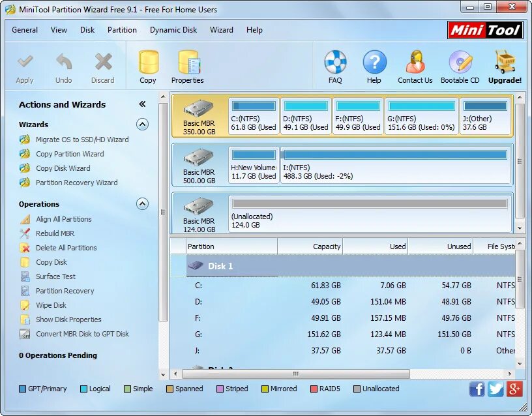
Task: Sort by the Capacity column header
Action: point(310,246)
